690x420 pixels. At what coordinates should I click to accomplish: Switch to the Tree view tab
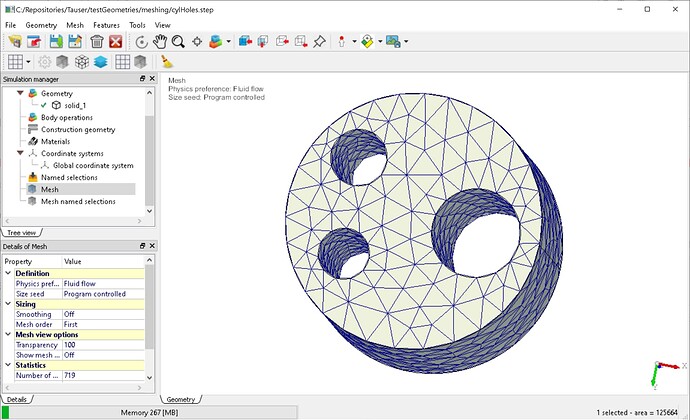point(22,232)
